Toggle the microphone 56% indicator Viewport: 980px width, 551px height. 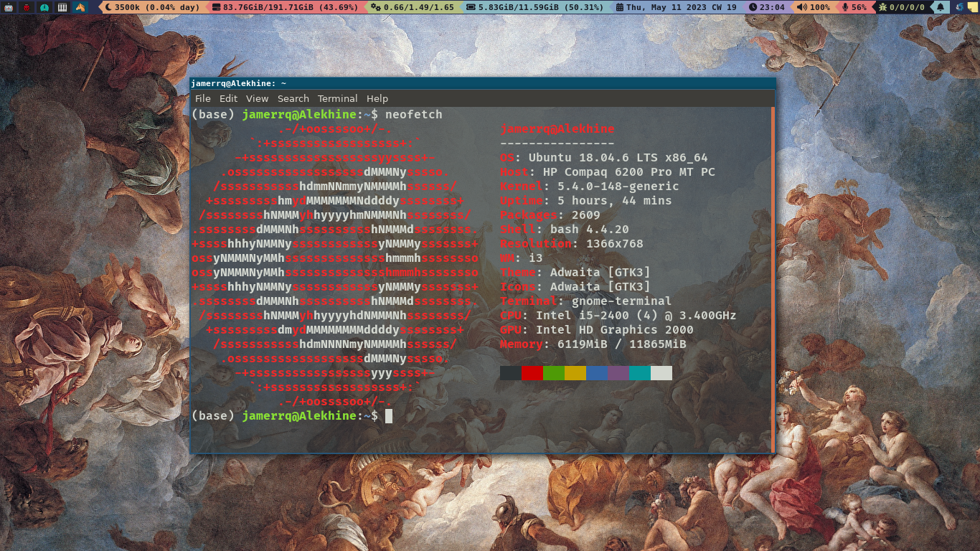(854, 7)
